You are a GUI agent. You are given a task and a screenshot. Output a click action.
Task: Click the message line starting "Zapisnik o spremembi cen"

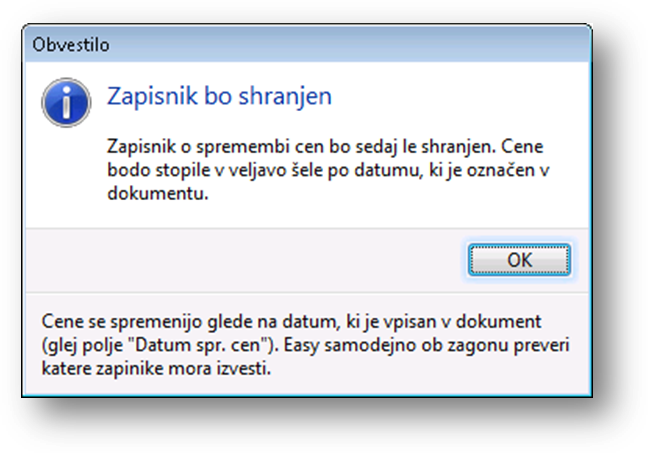(x=325, y=147)
